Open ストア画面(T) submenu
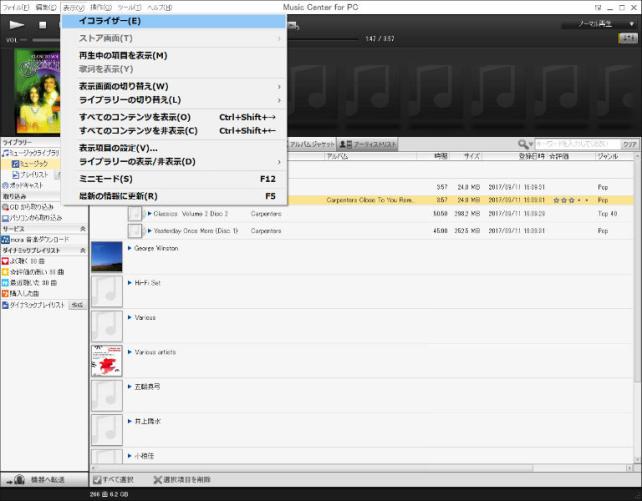Viewport: 642px width, 501px height. point(174,38)
